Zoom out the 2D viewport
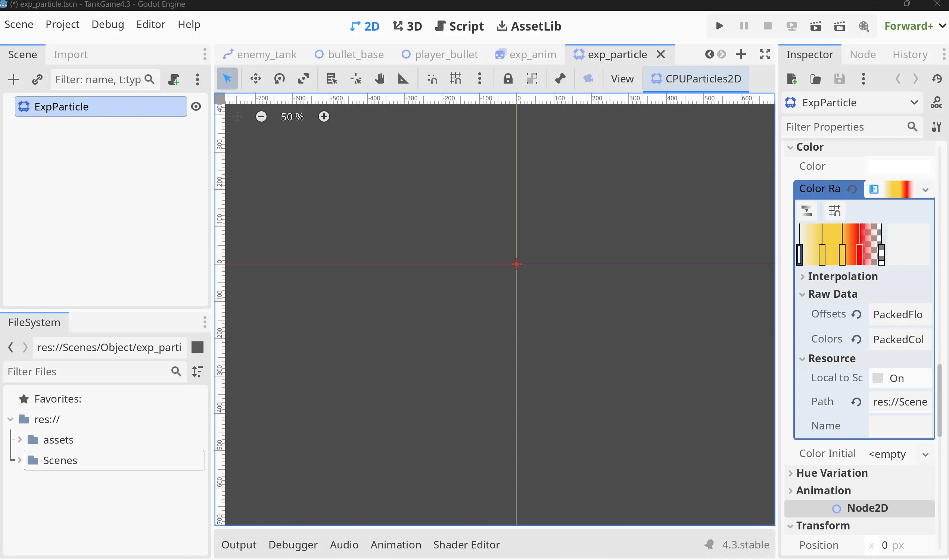The image size is (949, 560). (x=261, y=116)
